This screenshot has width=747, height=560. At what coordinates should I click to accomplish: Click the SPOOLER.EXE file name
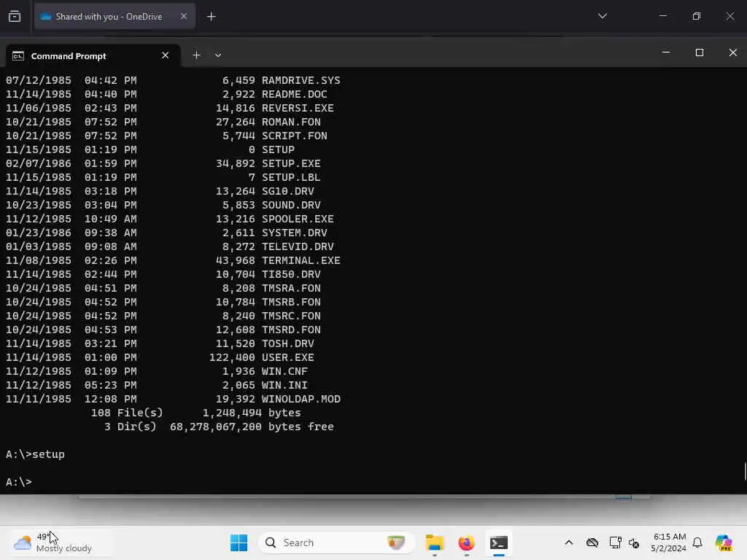pos(298,219)
